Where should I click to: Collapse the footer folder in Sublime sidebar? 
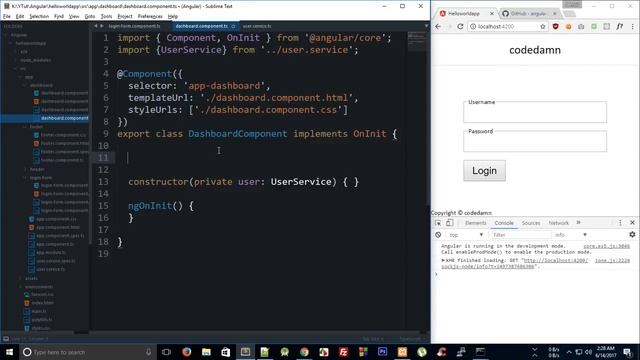(24, 127)
